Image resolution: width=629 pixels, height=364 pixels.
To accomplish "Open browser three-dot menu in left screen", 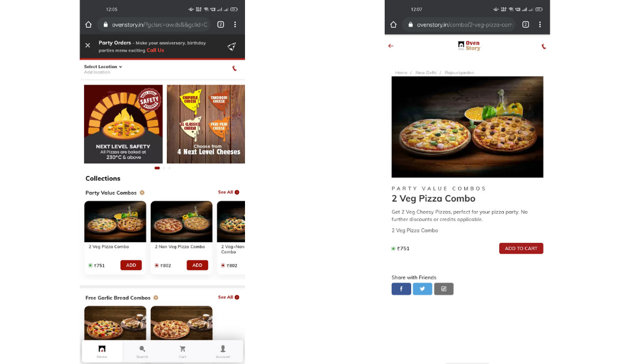I will 235,24.
